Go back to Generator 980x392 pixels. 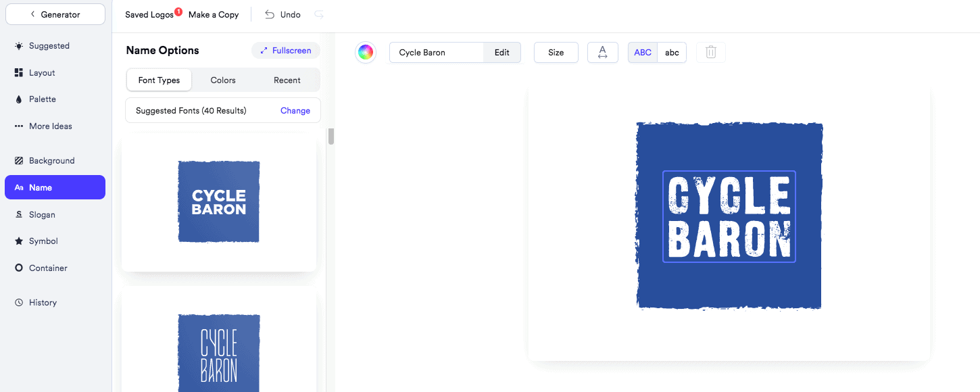click(x=55, y=14)
